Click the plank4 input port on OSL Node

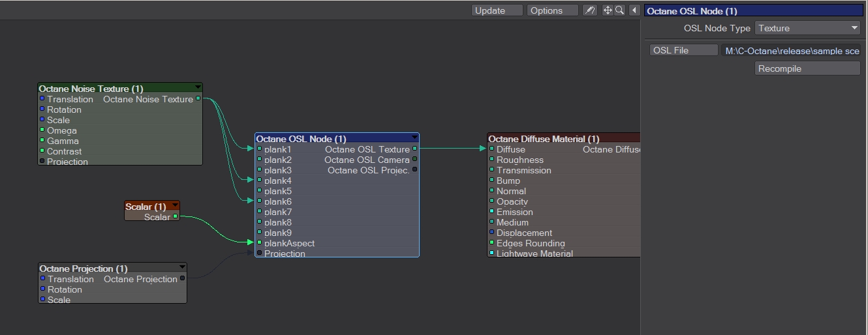259,181
